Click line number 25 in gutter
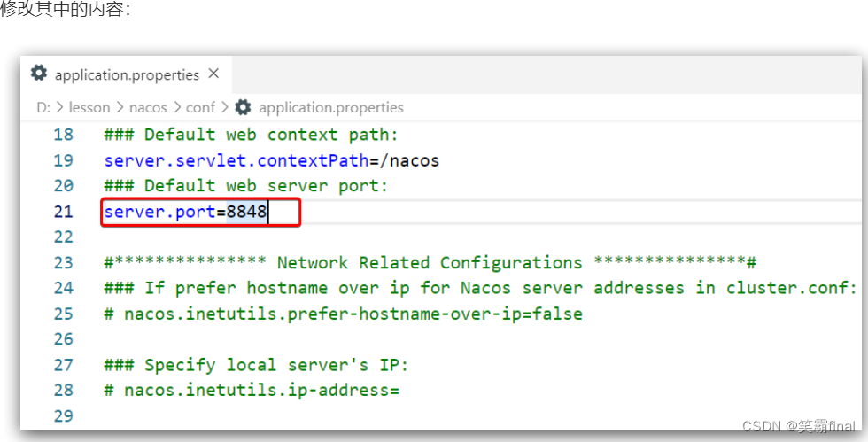Viewport: 868px width, 442px height. point(63,314)
